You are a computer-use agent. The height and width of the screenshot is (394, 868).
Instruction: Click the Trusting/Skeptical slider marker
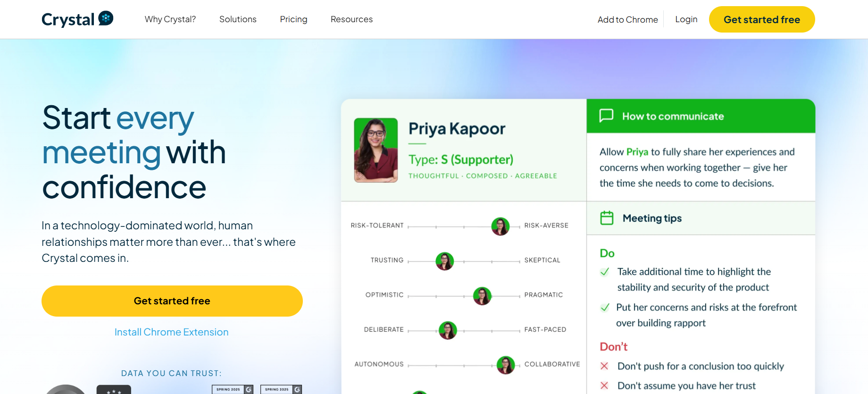pos(444,261)
